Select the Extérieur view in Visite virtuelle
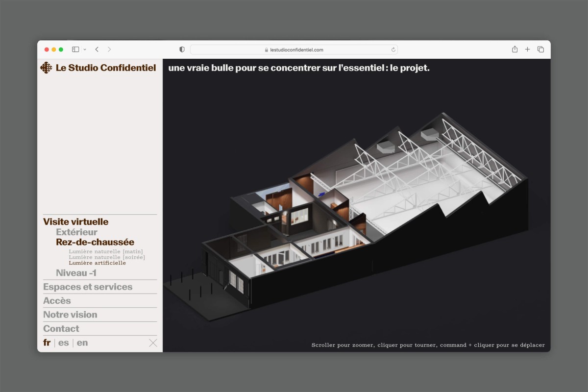The width and height of the screenshot is (588, 392). 76,231
